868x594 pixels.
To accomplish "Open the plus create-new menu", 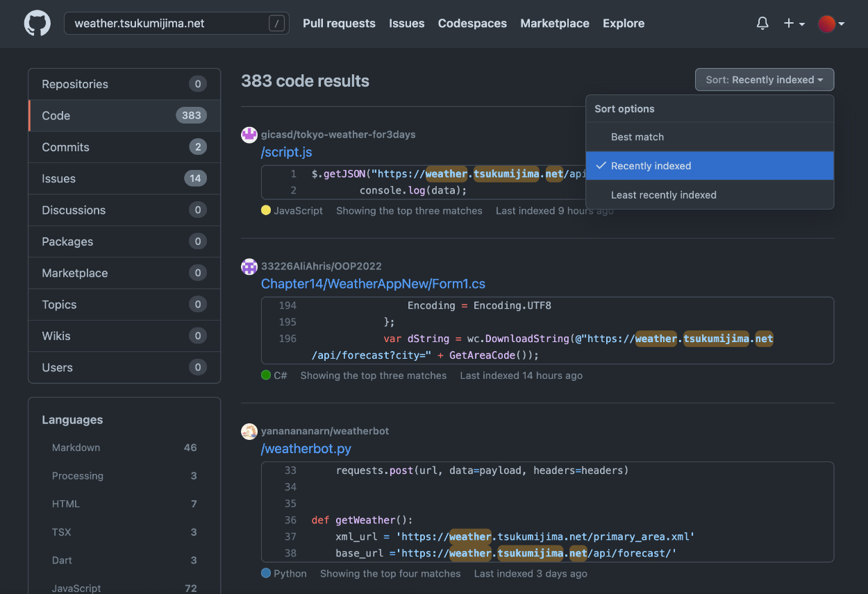I will pos(794,24).
